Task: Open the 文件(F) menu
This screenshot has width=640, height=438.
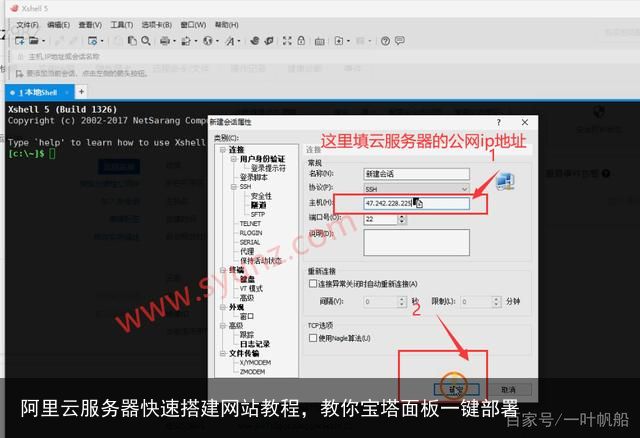Action: pos(27,25)
